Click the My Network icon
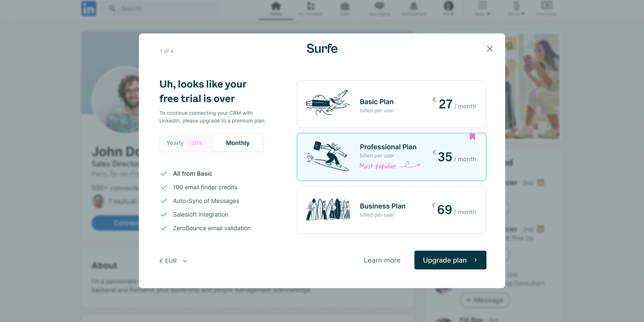Image resolution: width=644 pixels, height=322 pixels. point(311,7)
